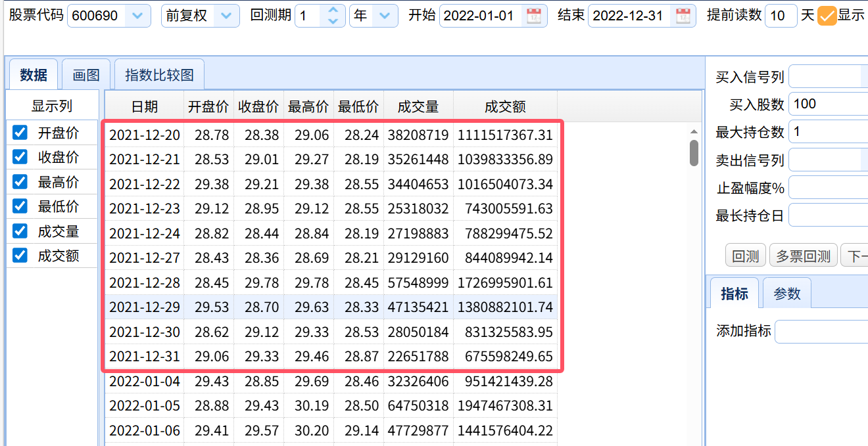Select the row dated 2021-12-24
This screenshot has height=446, width=868.
coord(331,233)
